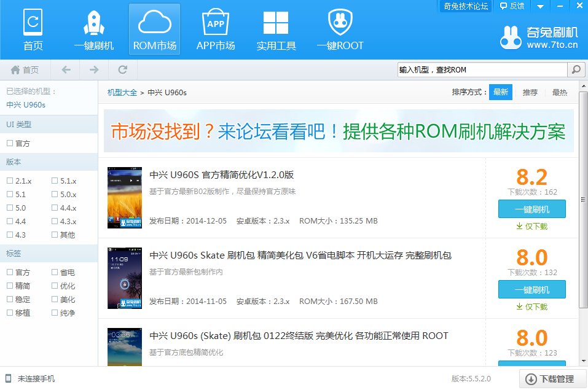Viewport: 588px width, 390px height.
Task: Start 一键ROOT
Action: click(340, 28)
